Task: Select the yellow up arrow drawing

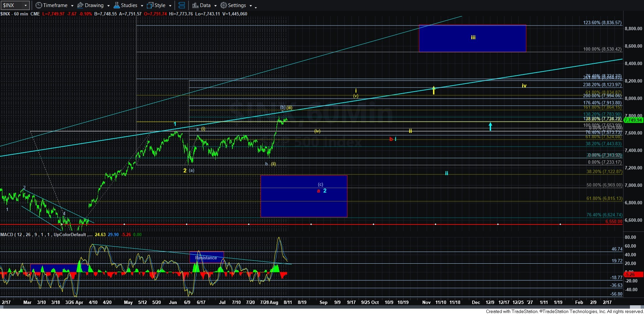Action: pyautogui.click(x=434, y=90)
